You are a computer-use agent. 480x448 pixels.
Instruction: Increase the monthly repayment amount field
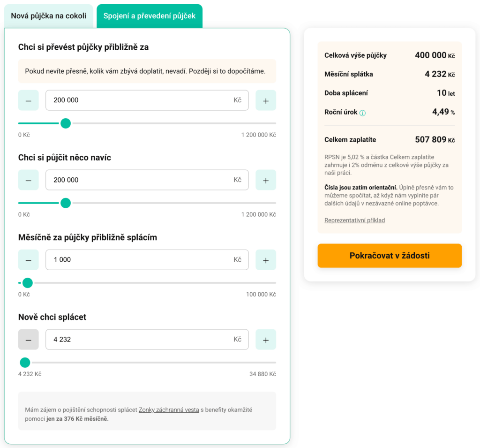pyautogui.click(x=266, y=259)
